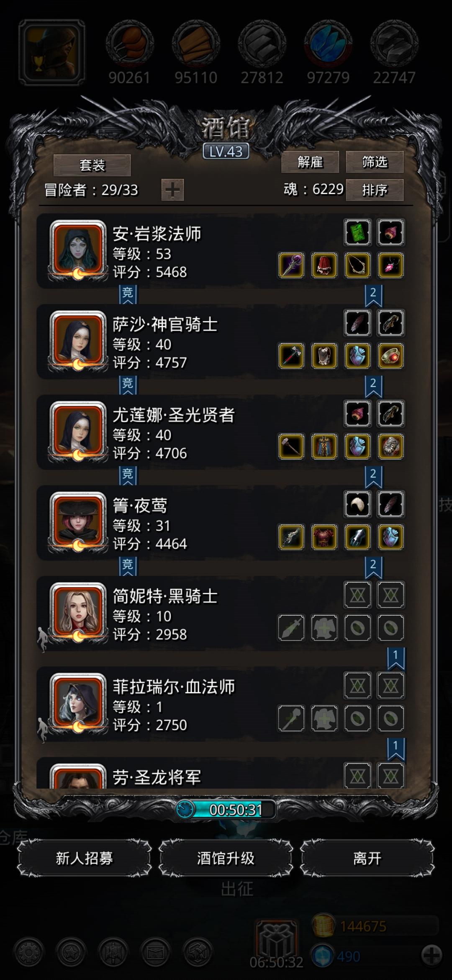Open the 套装 set tab
This screenshot has height=980, width=452.
(x=92, y=165)
